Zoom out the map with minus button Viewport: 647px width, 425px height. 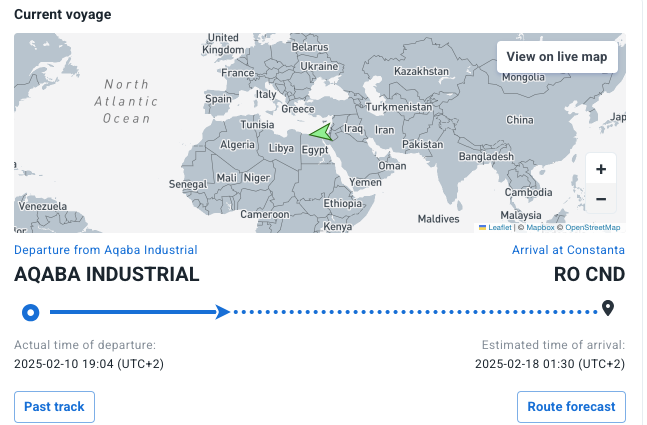click(600, 199)
